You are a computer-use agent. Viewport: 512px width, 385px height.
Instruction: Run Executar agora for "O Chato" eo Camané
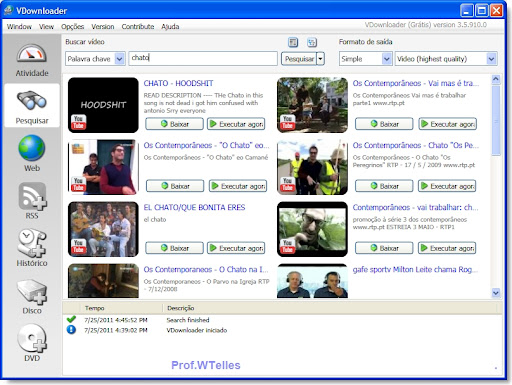(238, 186)
